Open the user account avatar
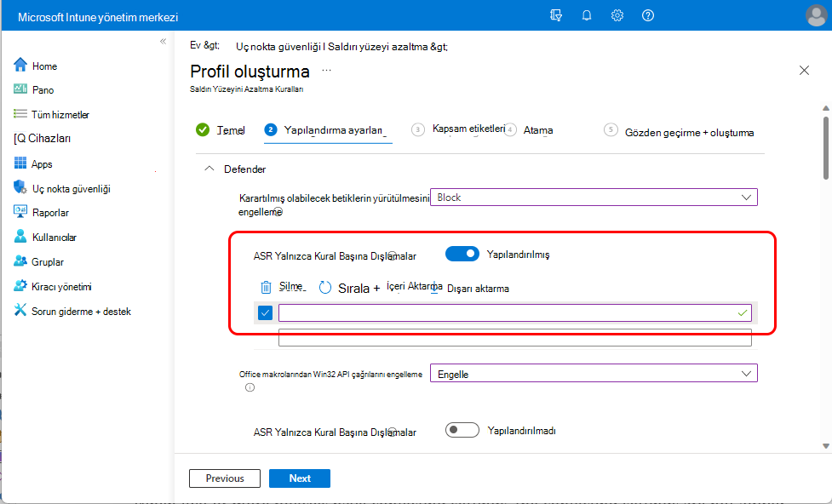 (x=816, y=15)
